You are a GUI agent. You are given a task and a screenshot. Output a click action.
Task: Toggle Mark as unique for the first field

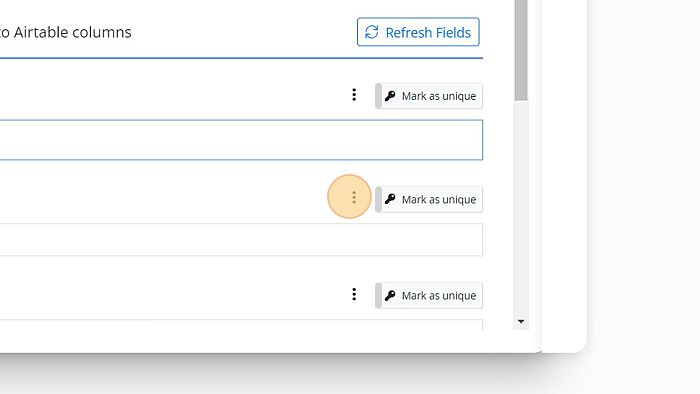pyautogui.click(x=429, y=96)
